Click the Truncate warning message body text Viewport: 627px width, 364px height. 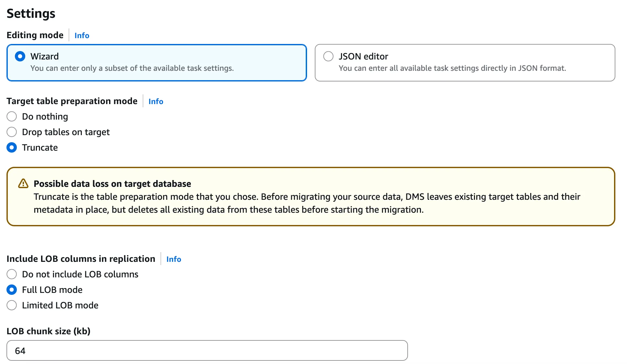[307, 203]
